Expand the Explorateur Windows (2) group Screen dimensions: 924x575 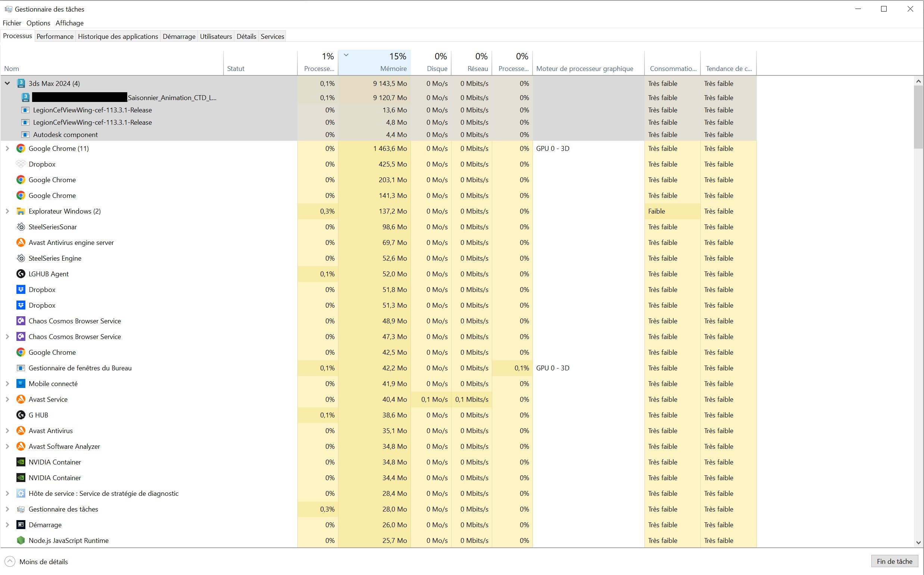pos(7,211)
